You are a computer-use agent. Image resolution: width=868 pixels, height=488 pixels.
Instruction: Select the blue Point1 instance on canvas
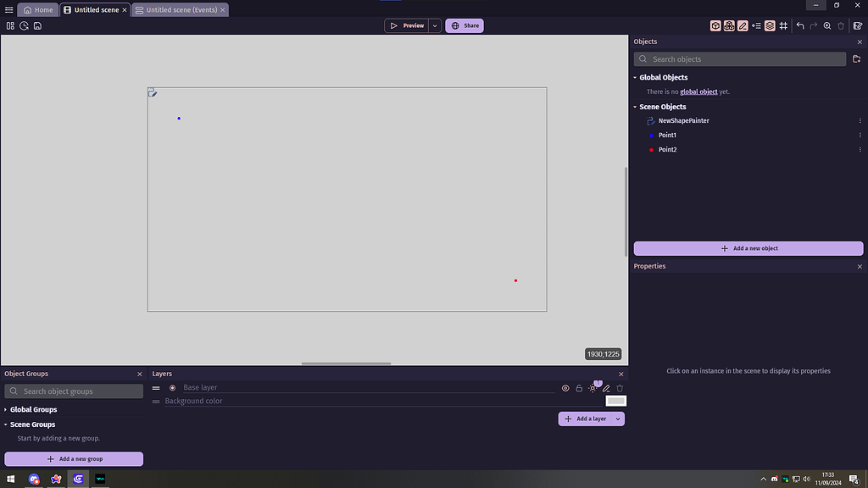(179, 119)
